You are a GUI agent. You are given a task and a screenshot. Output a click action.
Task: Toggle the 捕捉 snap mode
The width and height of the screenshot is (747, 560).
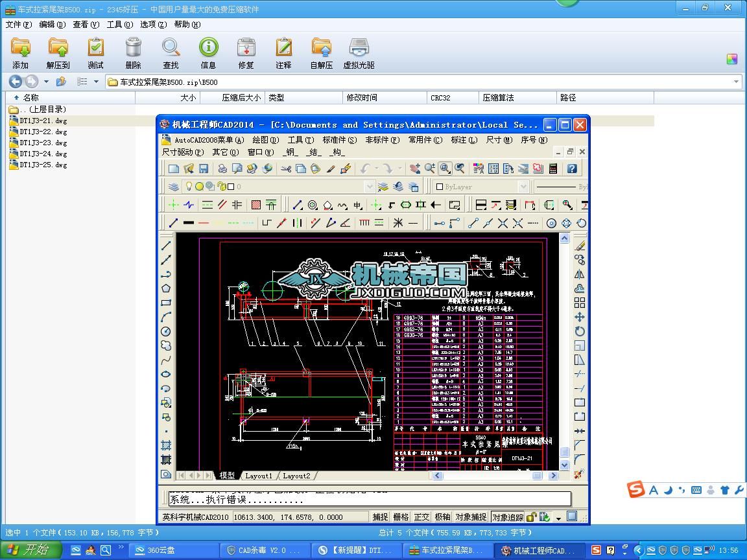[x=380, y=517]
